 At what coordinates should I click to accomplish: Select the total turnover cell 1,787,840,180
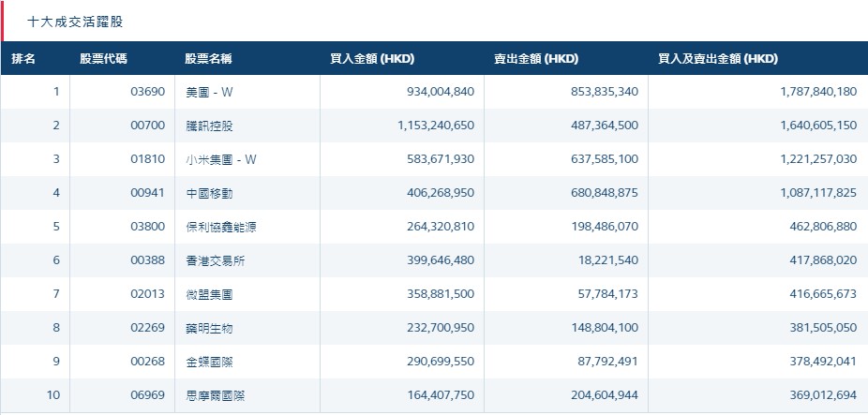pos(804,92)
